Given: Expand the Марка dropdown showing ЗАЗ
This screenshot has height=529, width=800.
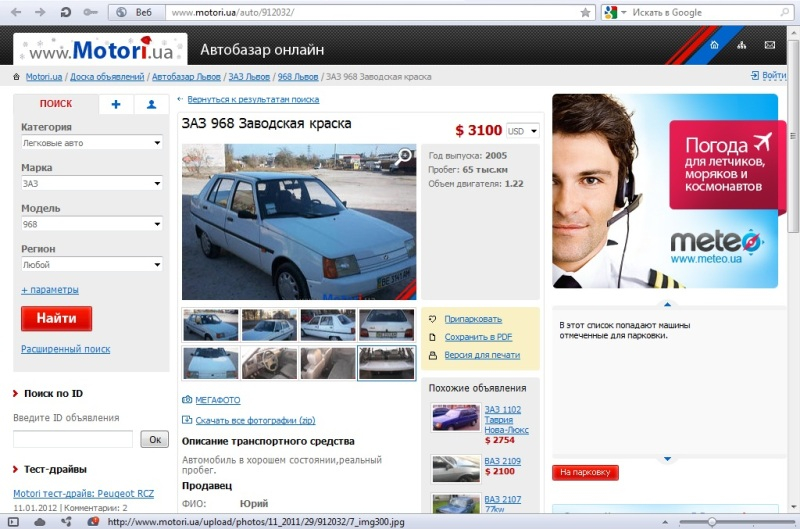Looking at the screenshot, I should pyautogui.click(x=92, y=184).
